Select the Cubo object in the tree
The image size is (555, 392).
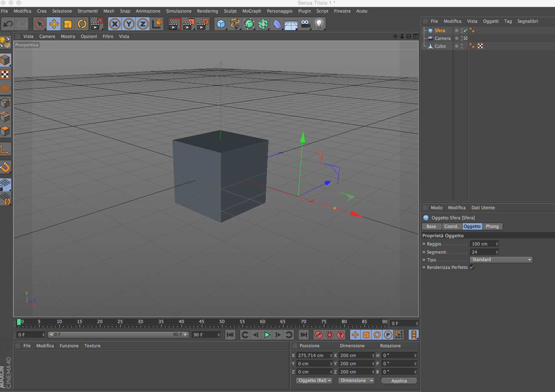[440, 46]
